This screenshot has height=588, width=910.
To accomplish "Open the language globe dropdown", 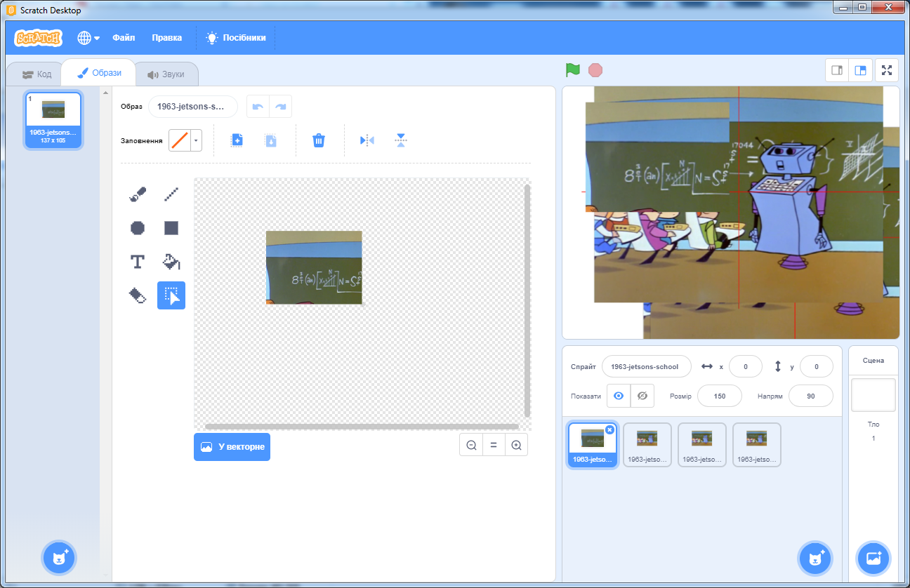I will [88, 38].
